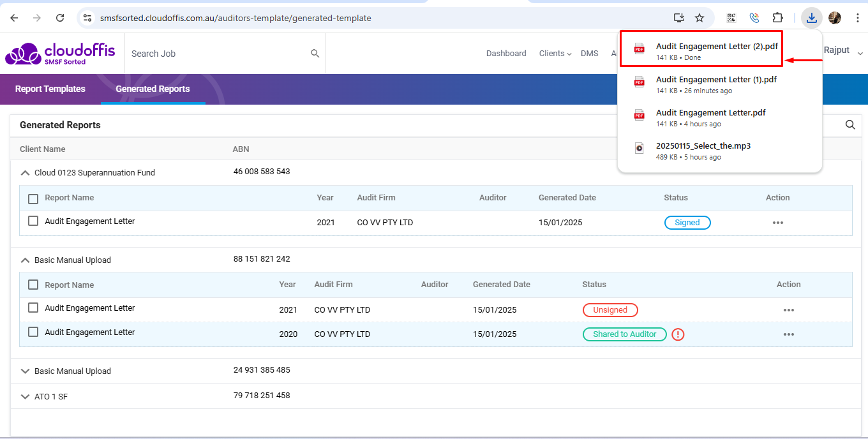Click the ABN 79 718 251 458

[262, 396]
